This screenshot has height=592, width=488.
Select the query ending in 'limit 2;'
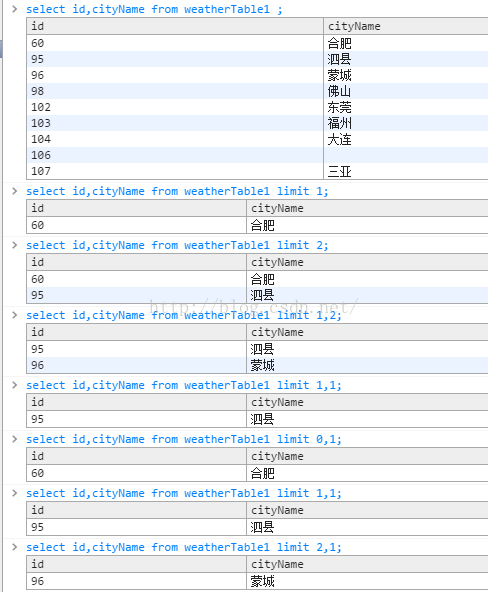(x=177, y=245)
